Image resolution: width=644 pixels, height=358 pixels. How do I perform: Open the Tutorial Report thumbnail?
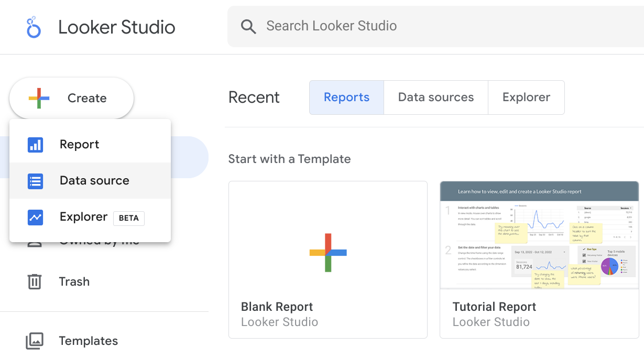click(539, 236)
